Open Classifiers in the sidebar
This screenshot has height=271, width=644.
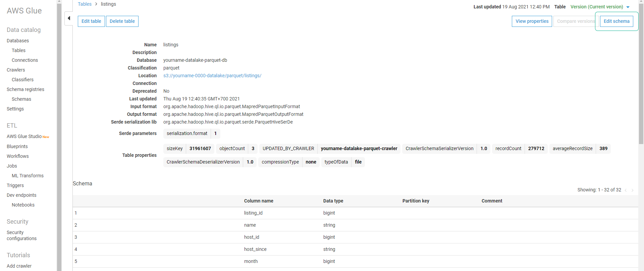tap(22, 80)
